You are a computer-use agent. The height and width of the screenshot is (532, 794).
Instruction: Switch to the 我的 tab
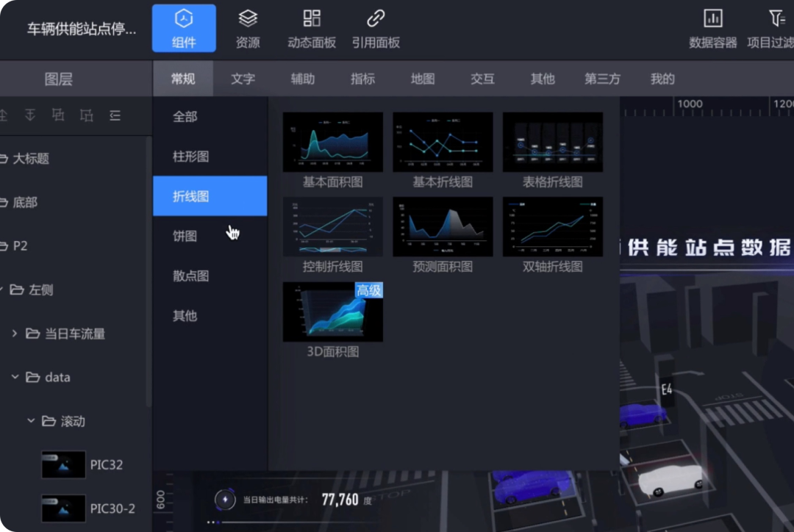tap(662, 79)
